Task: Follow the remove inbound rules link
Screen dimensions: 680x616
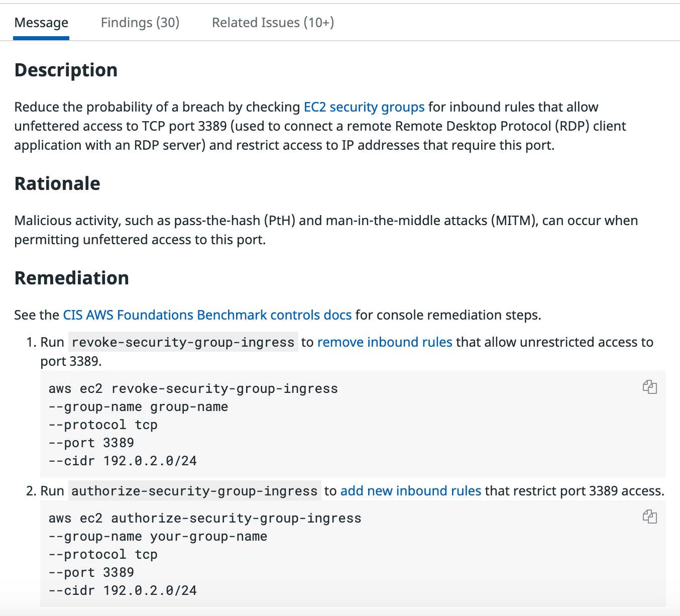Action: point(385,342)
